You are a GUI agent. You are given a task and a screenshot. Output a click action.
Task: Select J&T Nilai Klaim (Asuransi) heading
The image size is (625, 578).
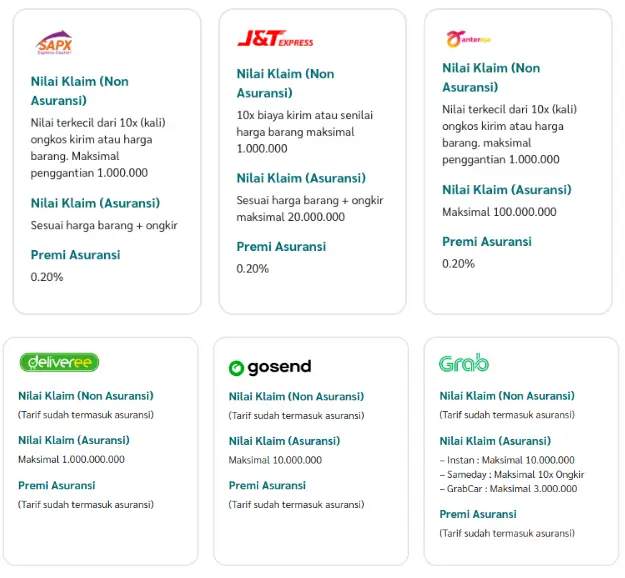301,178
